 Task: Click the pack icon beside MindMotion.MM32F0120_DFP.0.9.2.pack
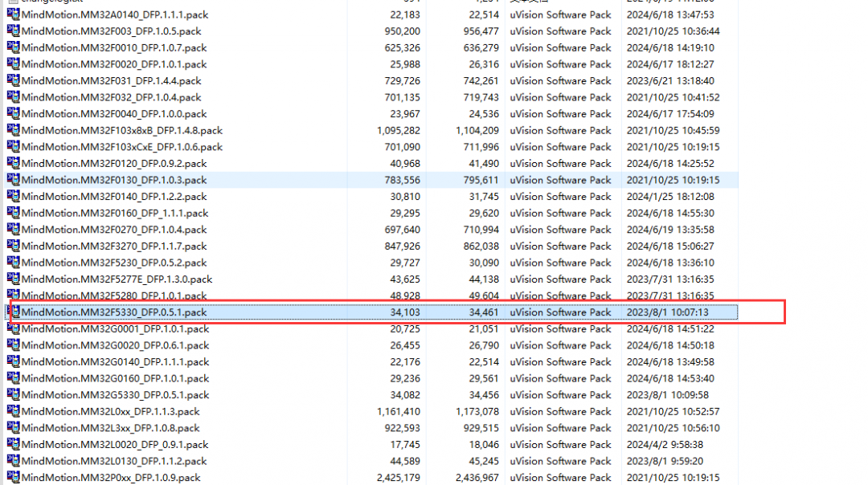tap(14, 164)
